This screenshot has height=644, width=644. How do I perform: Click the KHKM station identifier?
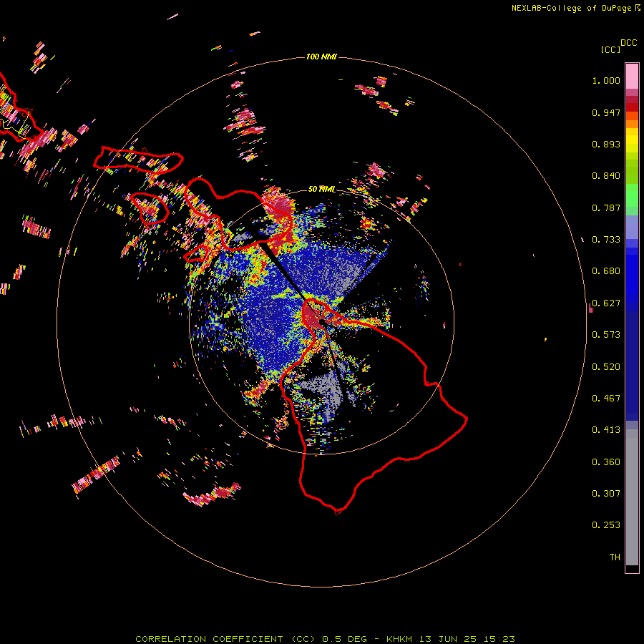point(399,639)
